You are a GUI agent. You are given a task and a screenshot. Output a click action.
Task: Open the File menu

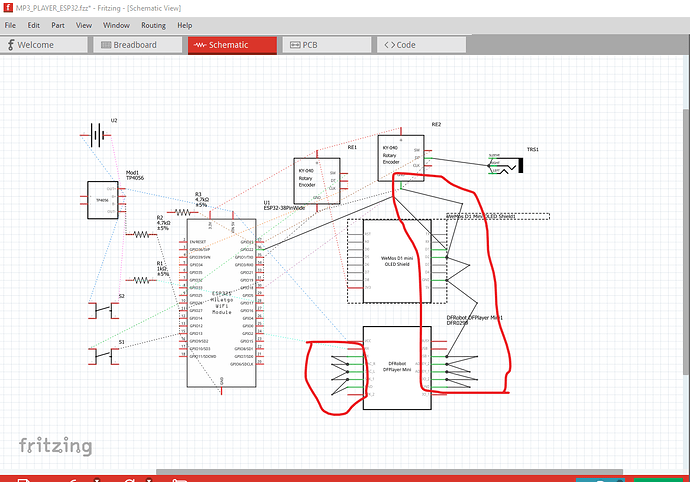(x=10, y=24)
